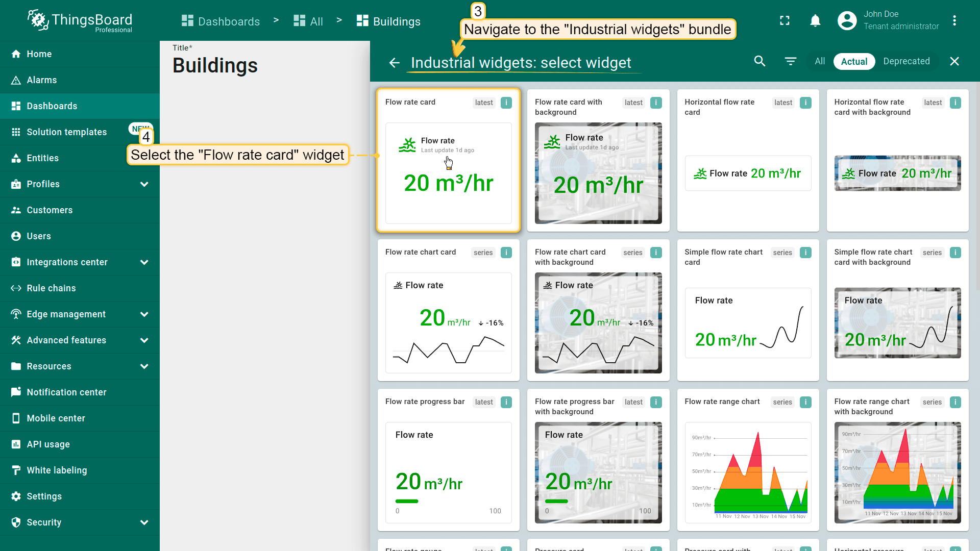
Task: Go to Alarms in sidebar
Action: point(42,80)
